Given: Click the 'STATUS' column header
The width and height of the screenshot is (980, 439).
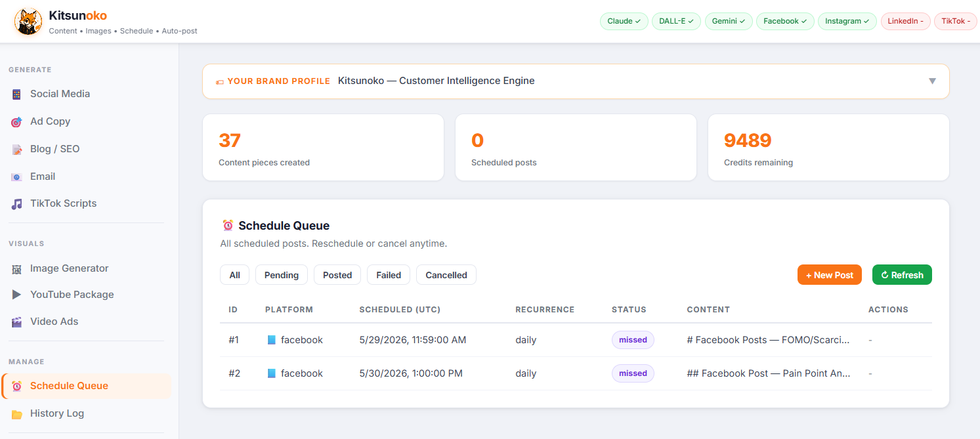Looking at the screenshot, I should point(629,309).
